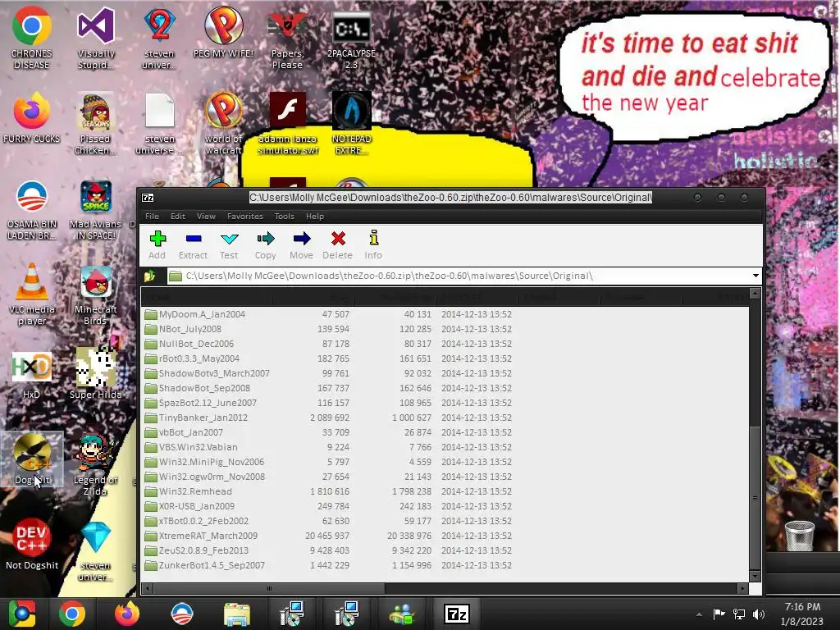This screenshot has width=840, height=630.
Task: Click the 7z taskbar button
Action: click(457, 614)
